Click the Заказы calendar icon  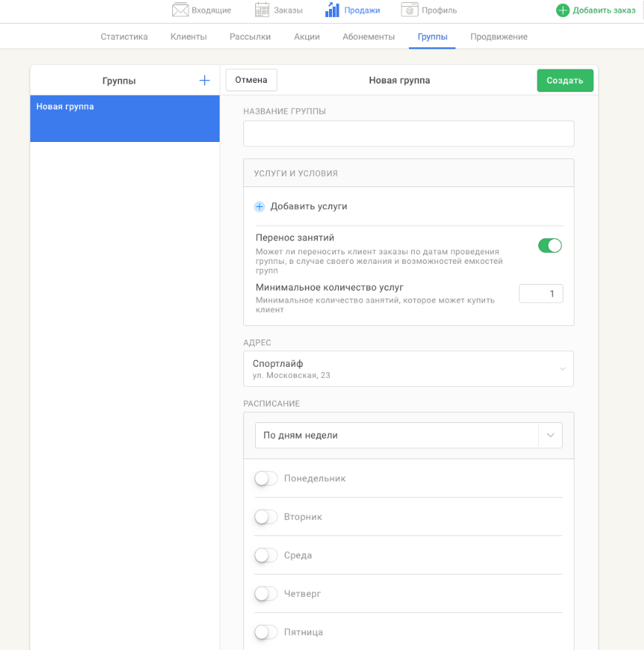coord(262,10)
